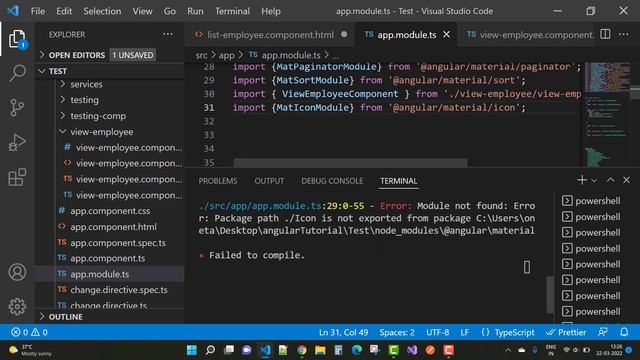Maximize the terminal panel size
The height and width of the screenshot is (360, 640).
611,180
